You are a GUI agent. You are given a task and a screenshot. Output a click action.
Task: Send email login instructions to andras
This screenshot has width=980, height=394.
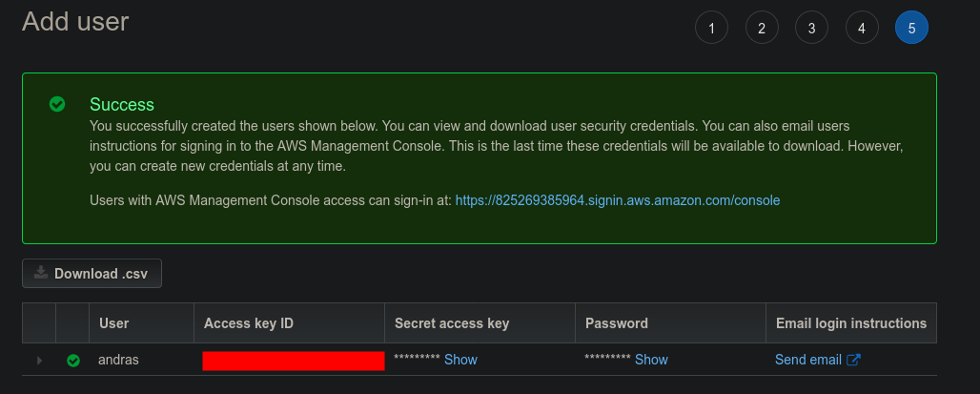pos(808,360)
